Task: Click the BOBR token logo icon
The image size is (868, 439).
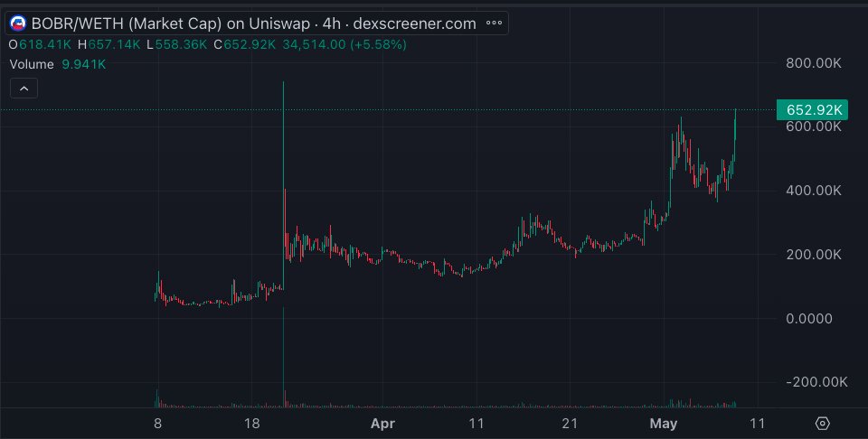Action: tap(18, 23)
